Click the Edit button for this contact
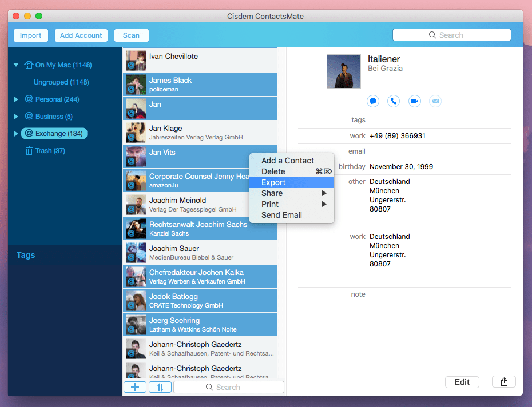Screen dimensions: 532x407 (462, 382)
